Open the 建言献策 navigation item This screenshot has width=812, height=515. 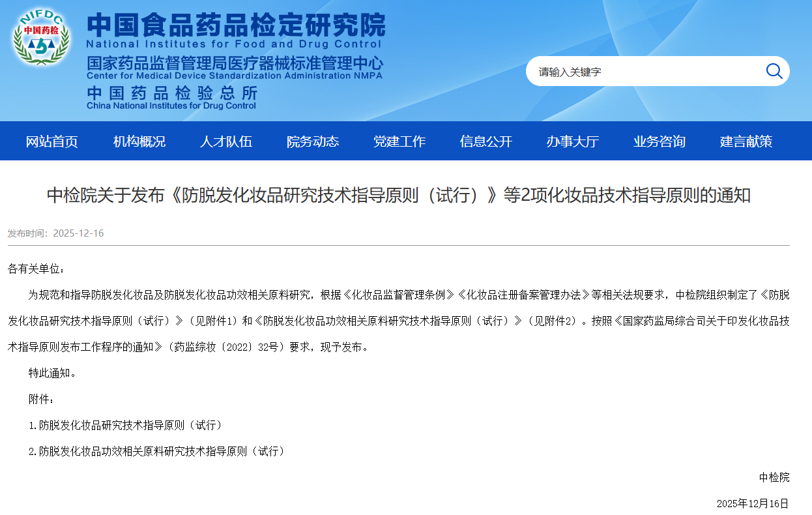746,141
